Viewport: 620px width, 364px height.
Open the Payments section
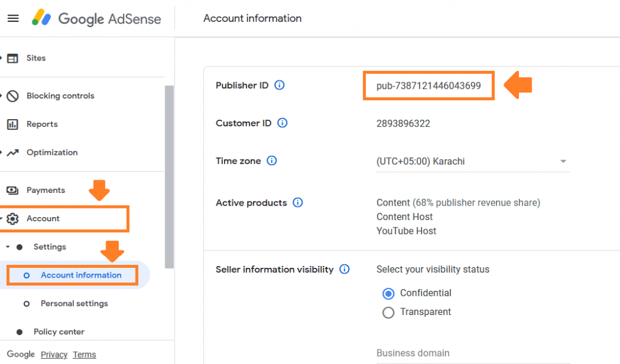(45, 190)
